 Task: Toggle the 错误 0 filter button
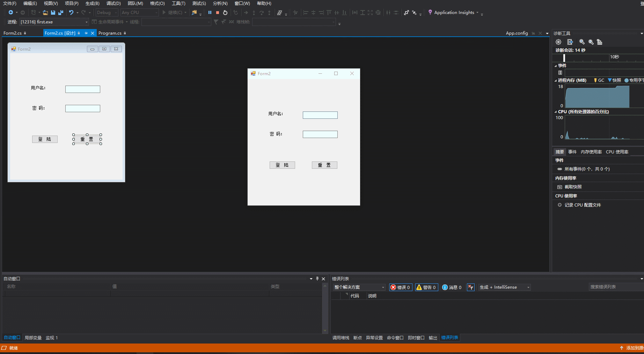[401, 287]
